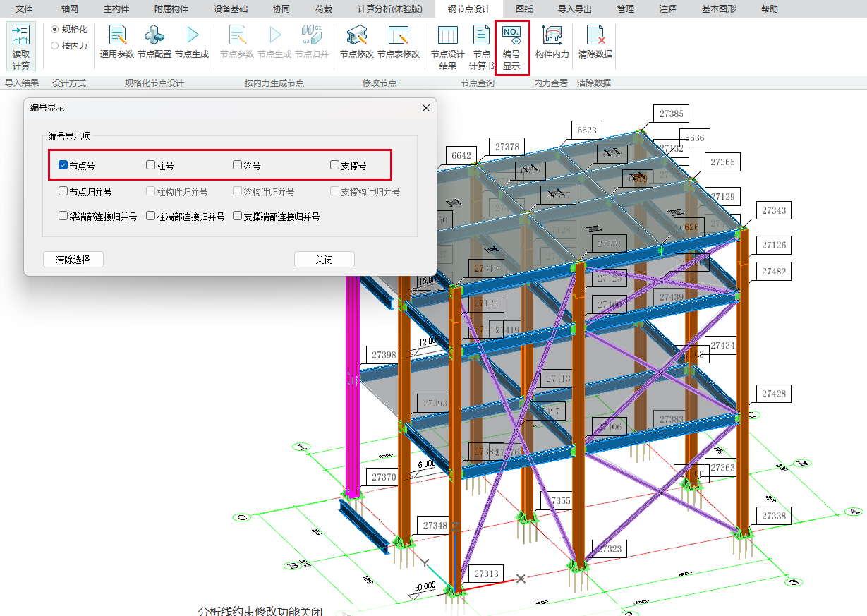Click node label 27385 in model
Image resolution: width=867 pixels, height=616 pixels.
pos(671,113)
